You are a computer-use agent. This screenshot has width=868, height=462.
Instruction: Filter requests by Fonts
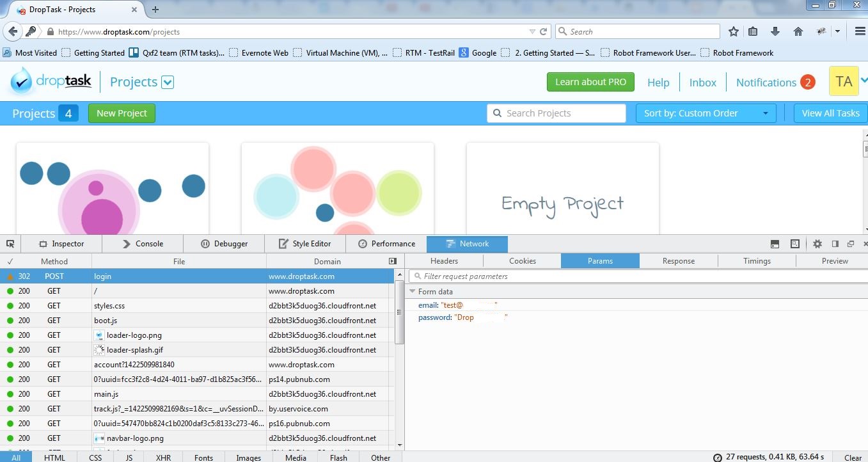203,458
